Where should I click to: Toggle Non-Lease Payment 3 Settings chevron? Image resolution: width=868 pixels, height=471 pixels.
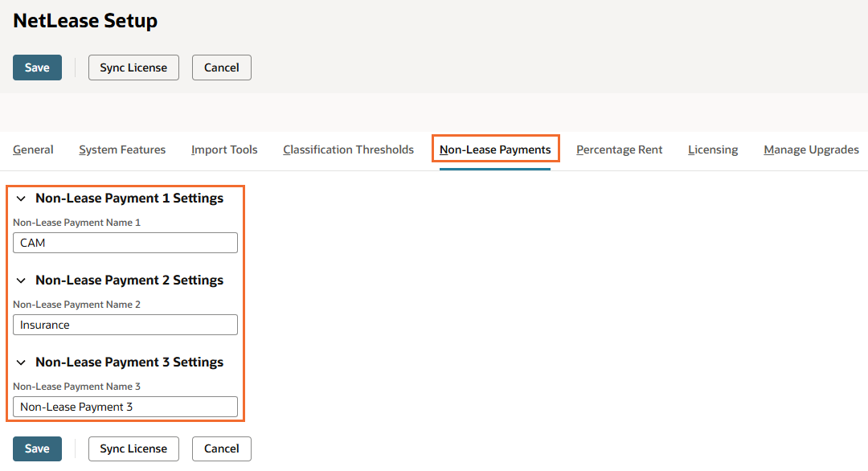pos(21,362)
